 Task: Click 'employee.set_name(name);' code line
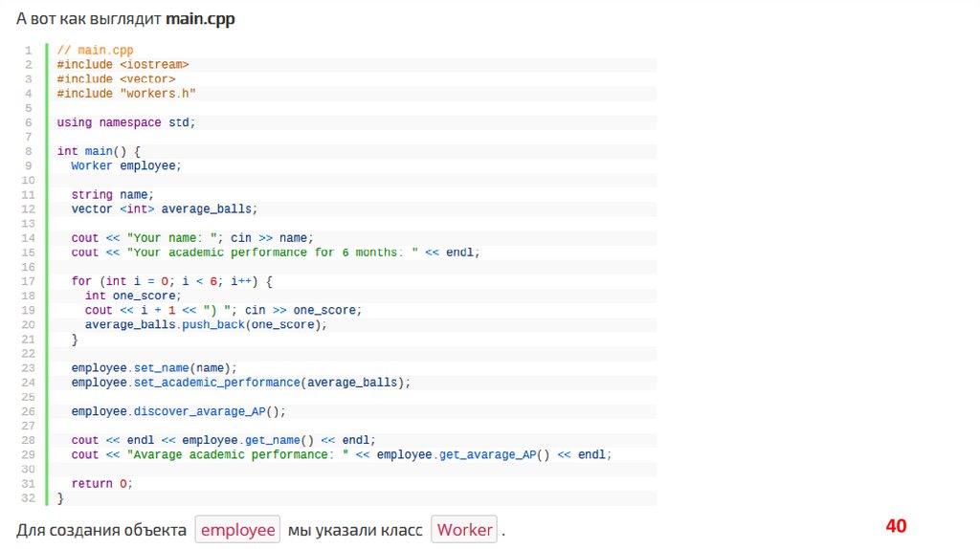click(x=153, y=367)
